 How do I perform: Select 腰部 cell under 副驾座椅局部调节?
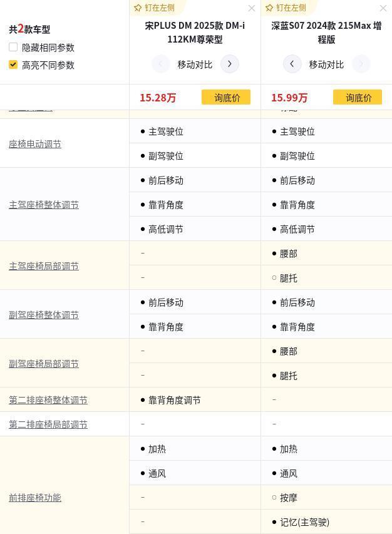click(x=327, y=351)
